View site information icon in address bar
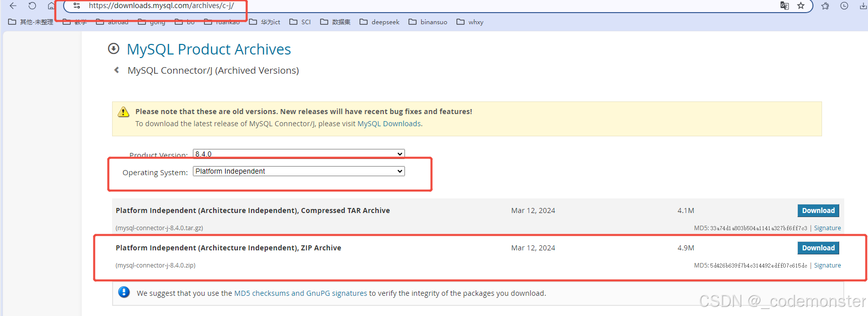This screenshot has width=868, height=316. (77, 6)
